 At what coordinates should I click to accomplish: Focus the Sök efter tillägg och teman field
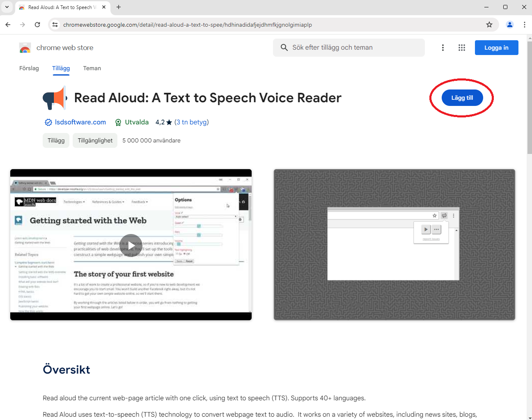click(x=349, y=48)
